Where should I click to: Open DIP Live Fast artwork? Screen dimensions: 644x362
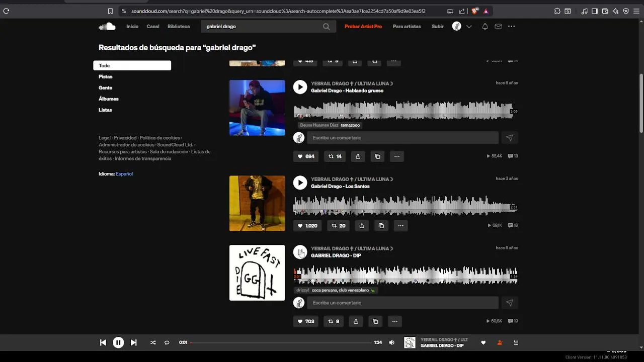pos(257,273)
